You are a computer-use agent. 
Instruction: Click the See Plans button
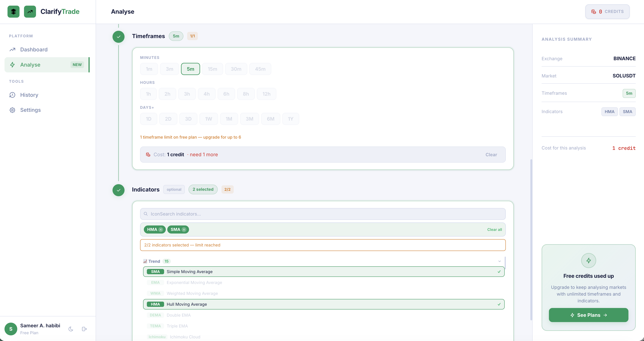pyautogui.click(x=588, y=315)
